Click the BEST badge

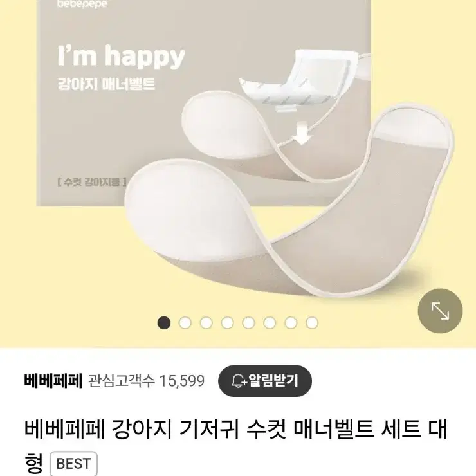point(73,464)
